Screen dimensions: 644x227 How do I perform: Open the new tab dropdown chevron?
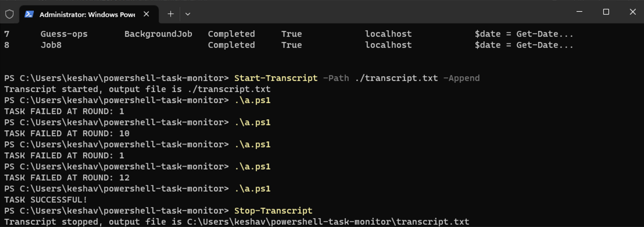click(188, 14)
